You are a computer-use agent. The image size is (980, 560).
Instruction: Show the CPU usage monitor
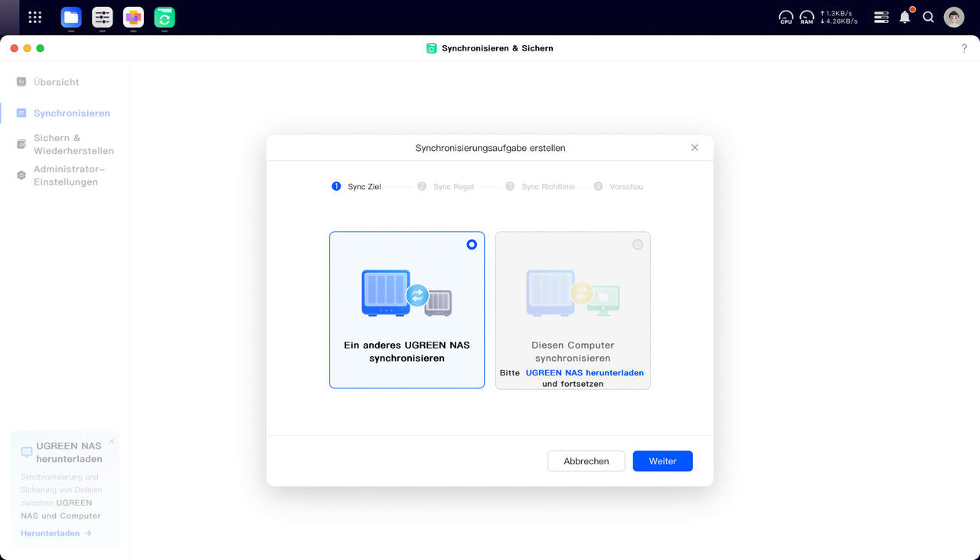tap(786, 17)
